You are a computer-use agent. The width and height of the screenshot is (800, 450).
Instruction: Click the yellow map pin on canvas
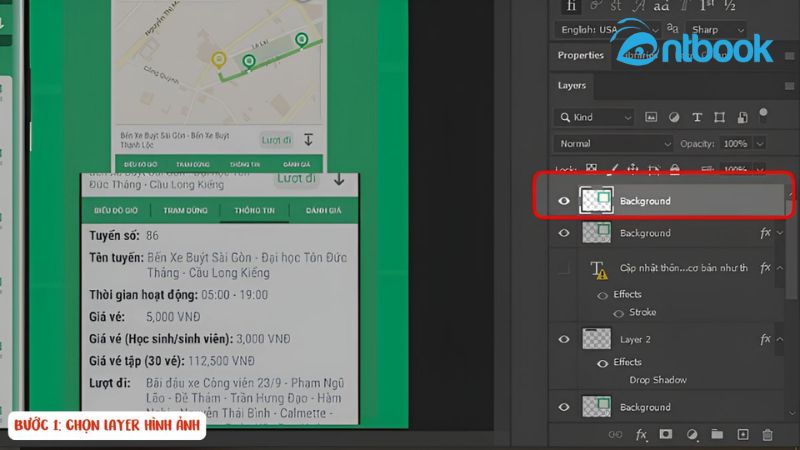(219, 60)
